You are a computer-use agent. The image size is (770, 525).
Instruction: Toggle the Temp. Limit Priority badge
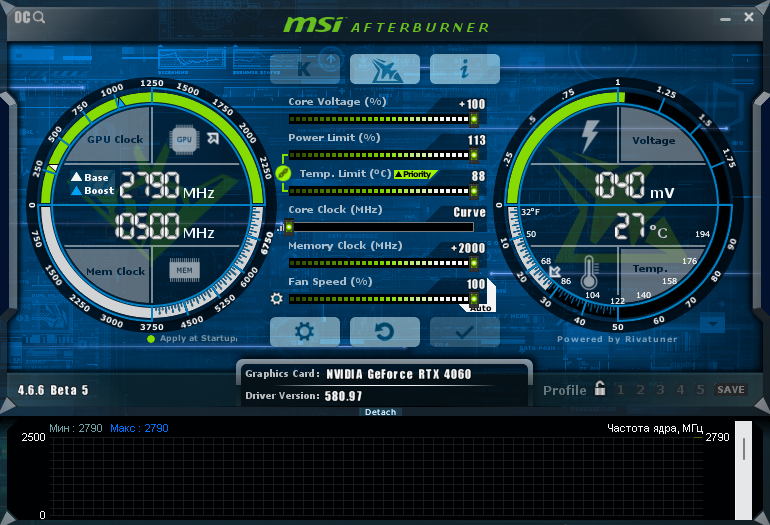[x=413, y=174]
